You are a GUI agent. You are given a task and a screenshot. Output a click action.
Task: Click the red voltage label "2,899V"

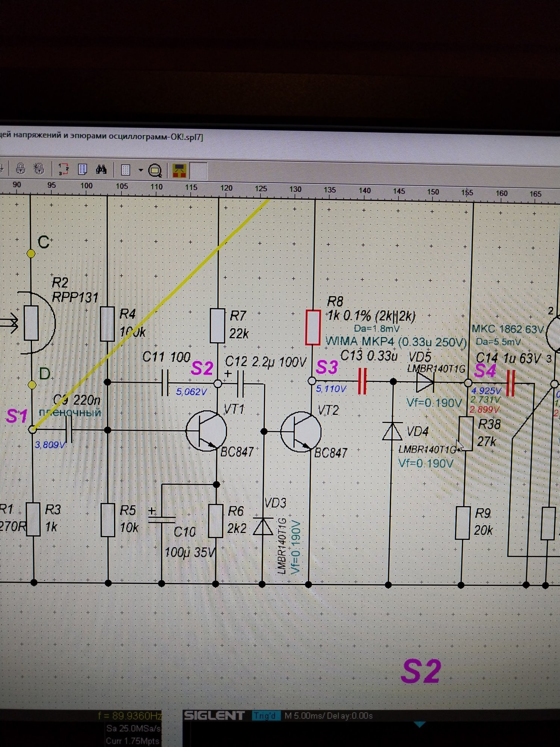tap(484, 410)
